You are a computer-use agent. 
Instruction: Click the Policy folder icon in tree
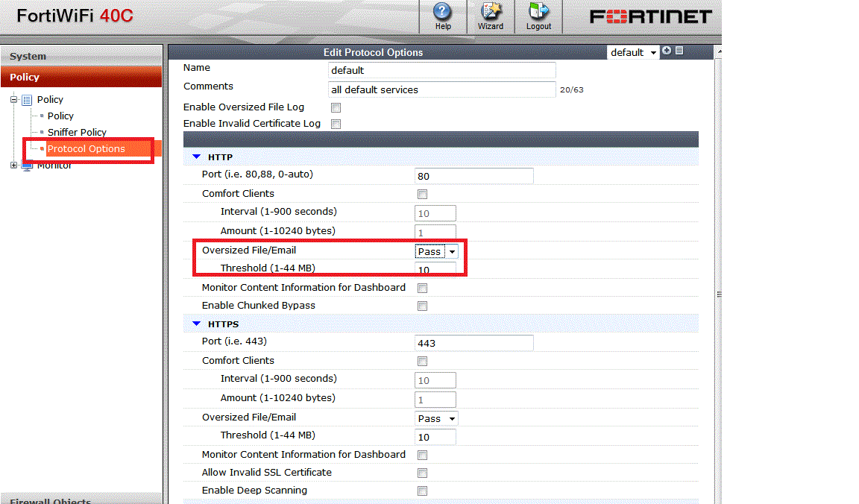27,100
